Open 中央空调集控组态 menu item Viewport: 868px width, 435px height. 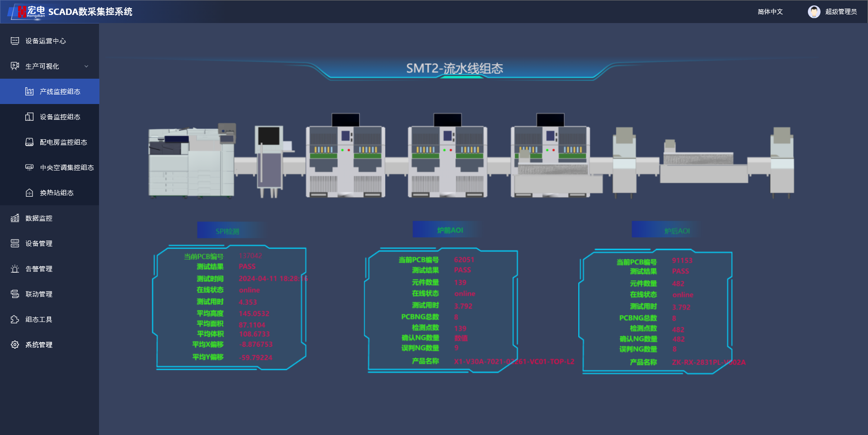[x=66, y=168]
